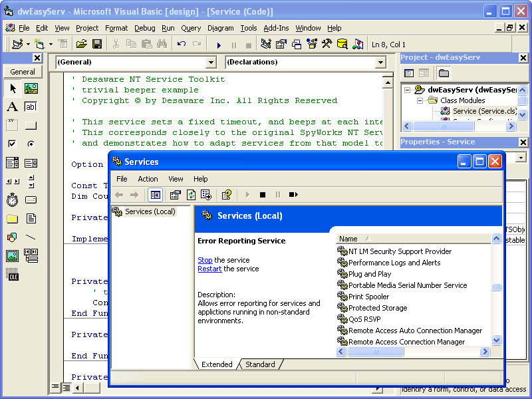
Task: Select the Print Spooler service row
Action: tap(368, 297)
